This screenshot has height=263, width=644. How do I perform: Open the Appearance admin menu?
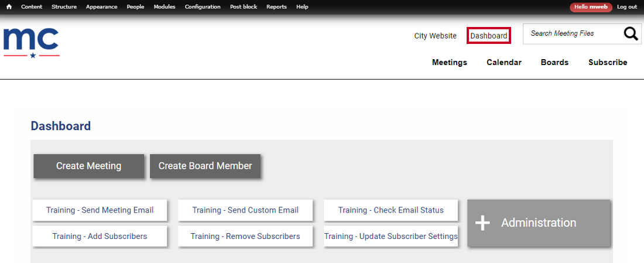pos(101,7)
